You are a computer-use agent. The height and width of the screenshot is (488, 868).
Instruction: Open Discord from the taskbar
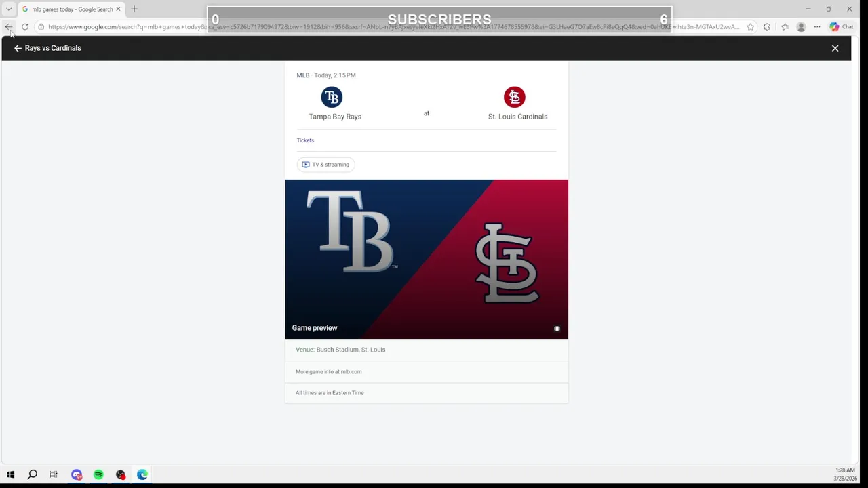(77, 474)
